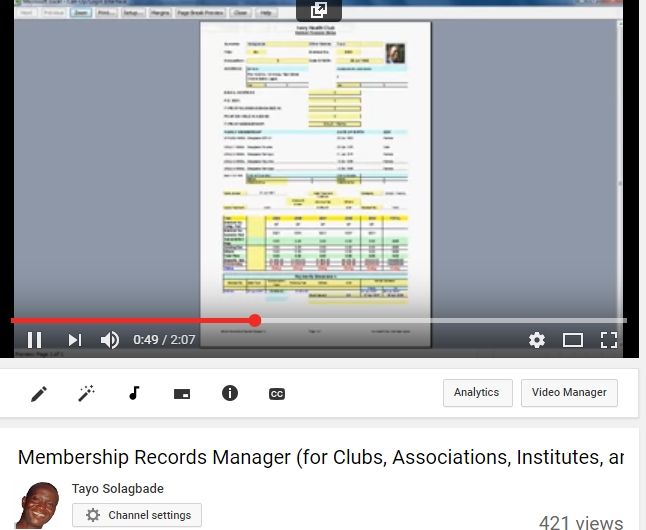The width and height of the screenshot is (646, 530).
Task: Click the 0:49 / 2:07 time display
Action: [164, 340]
